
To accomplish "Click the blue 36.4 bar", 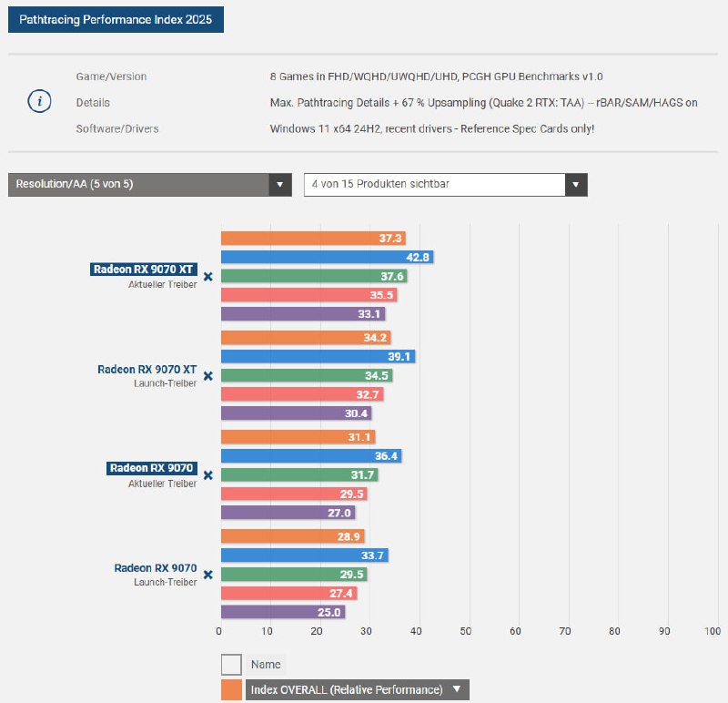I will click(311, 456).
